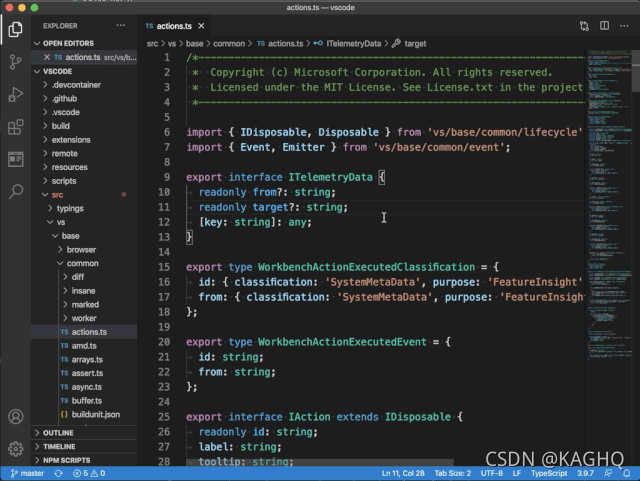Open buffer.ts in the file tree

84,401
